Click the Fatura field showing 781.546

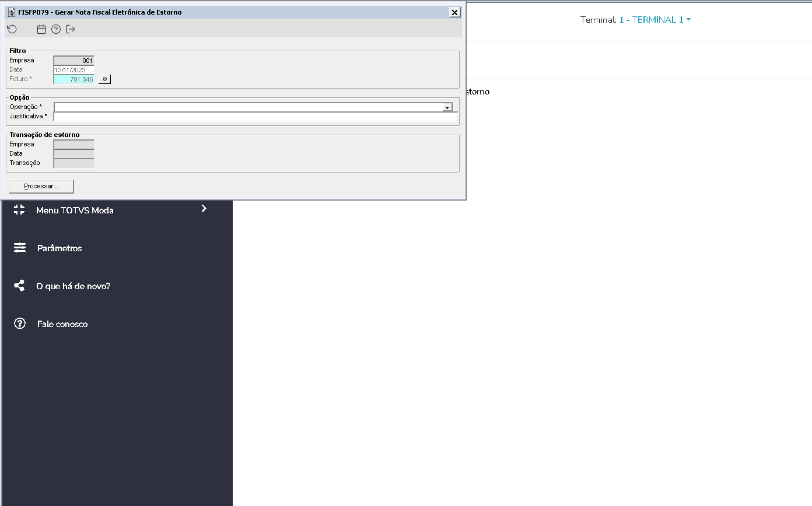point(74,79)
